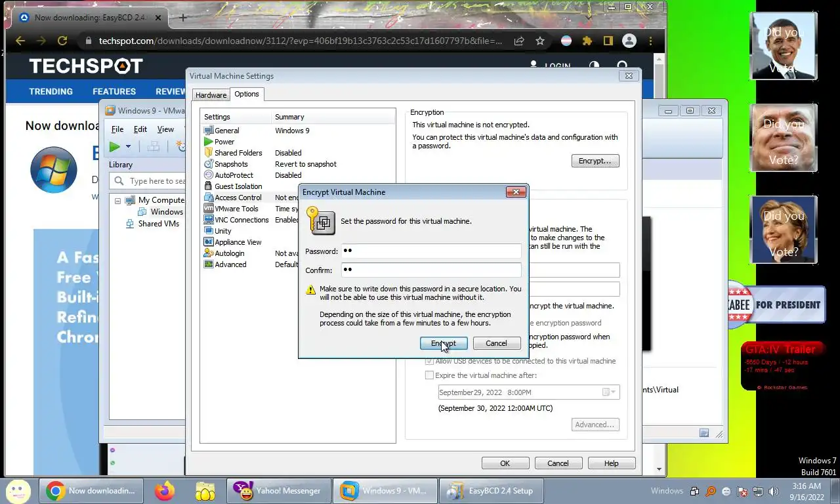Open Firefox from the taskbar
The image size is (840, 504).
pos(165,491)
